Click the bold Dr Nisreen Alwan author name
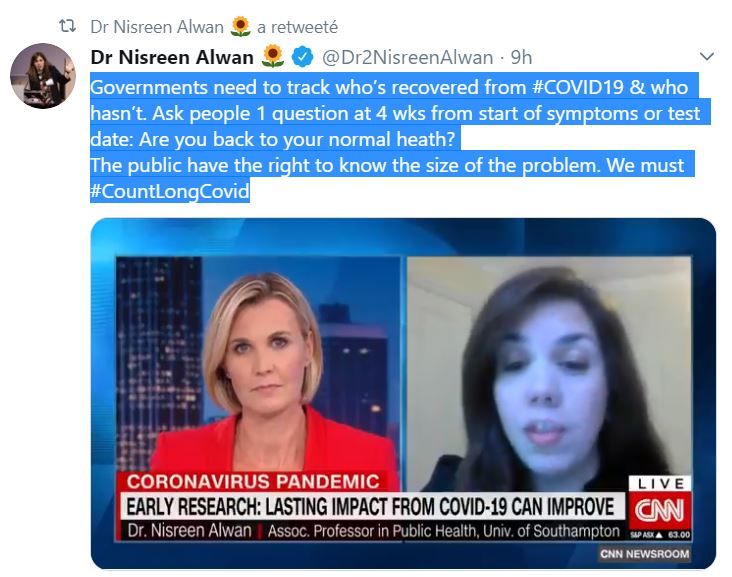732x577 pixels. click(x=172, y=57)
